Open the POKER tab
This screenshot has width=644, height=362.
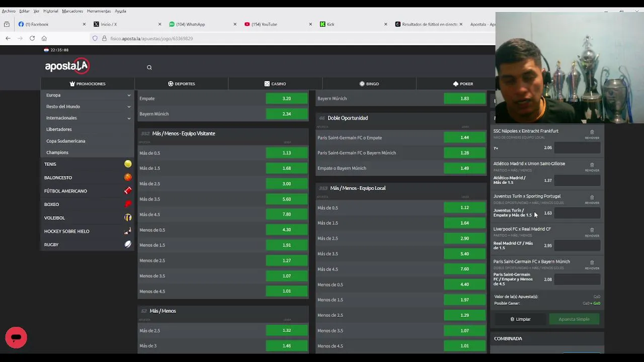point(463,83)
